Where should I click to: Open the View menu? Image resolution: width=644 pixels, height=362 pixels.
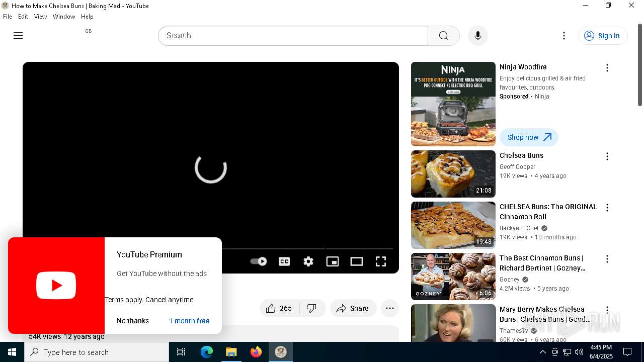click(x=40, y=17)
